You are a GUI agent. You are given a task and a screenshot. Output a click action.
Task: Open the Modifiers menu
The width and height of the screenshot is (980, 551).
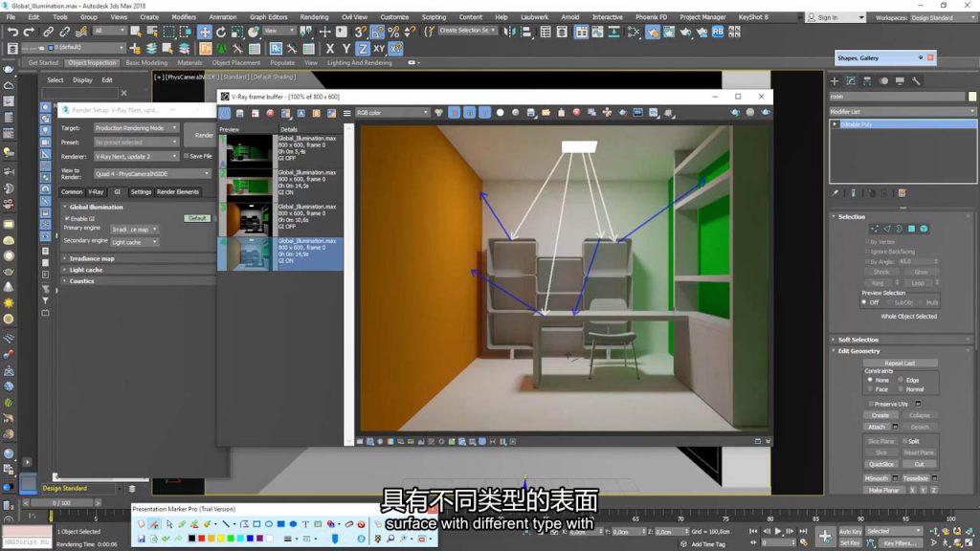184,17
